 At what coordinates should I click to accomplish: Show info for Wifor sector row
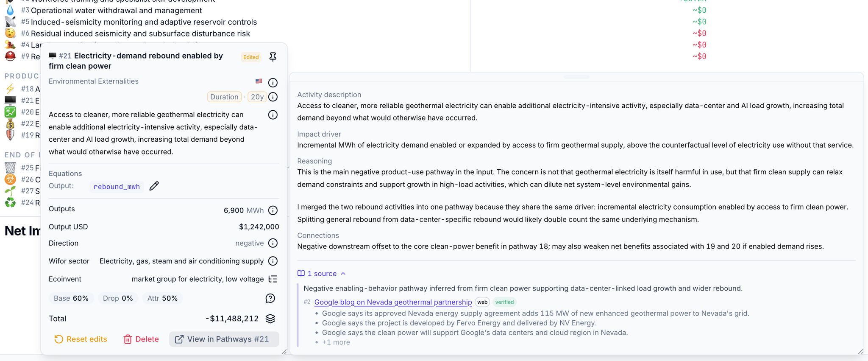(273, 261)
